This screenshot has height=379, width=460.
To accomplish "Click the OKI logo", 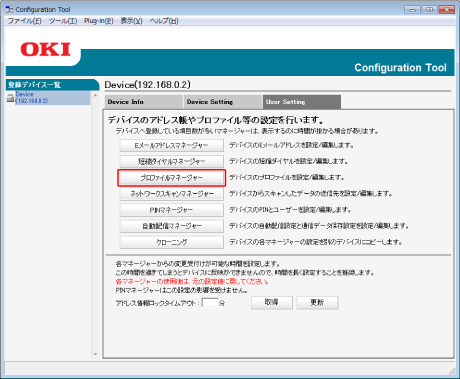I will 46,50.
